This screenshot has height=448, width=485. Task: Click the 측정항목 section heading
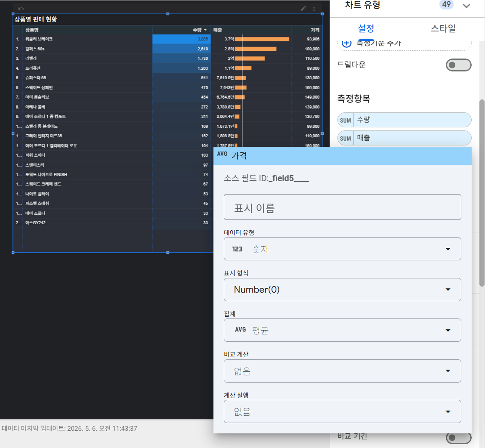[x=354, y=99]
